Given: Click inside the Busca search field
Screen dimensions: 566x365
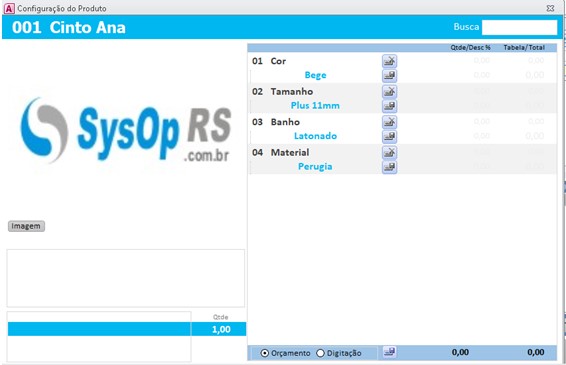Looking at the screenshot, I should (x=519, y=27).
